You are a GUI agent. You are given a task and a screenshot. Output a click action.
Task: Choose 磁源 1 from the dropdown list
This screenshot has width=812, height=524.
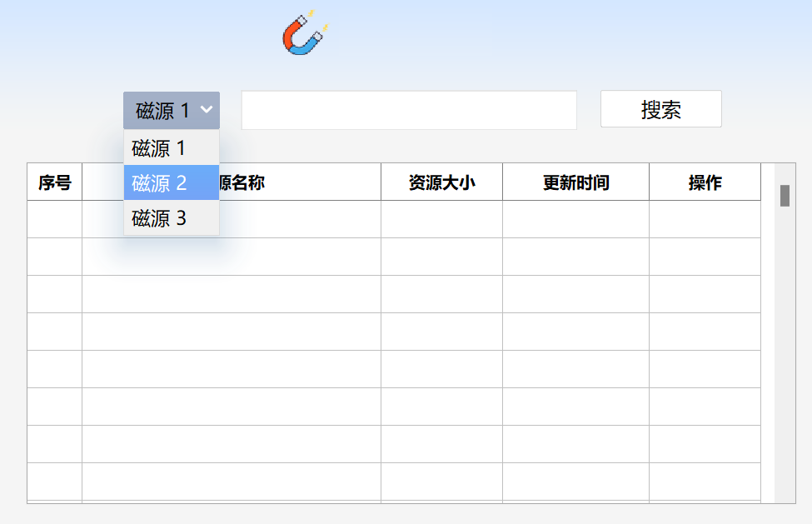pyautogui.click(x=172, y=148)
